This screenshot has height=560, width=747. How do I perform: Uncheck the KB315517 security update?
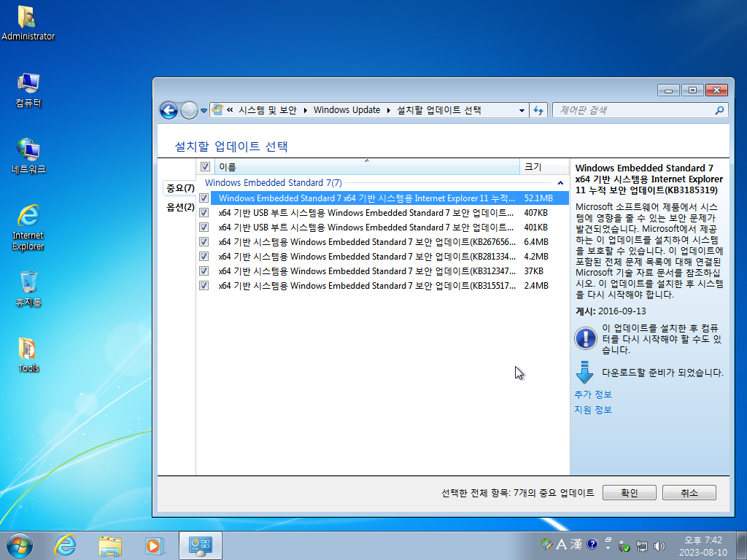204,286
